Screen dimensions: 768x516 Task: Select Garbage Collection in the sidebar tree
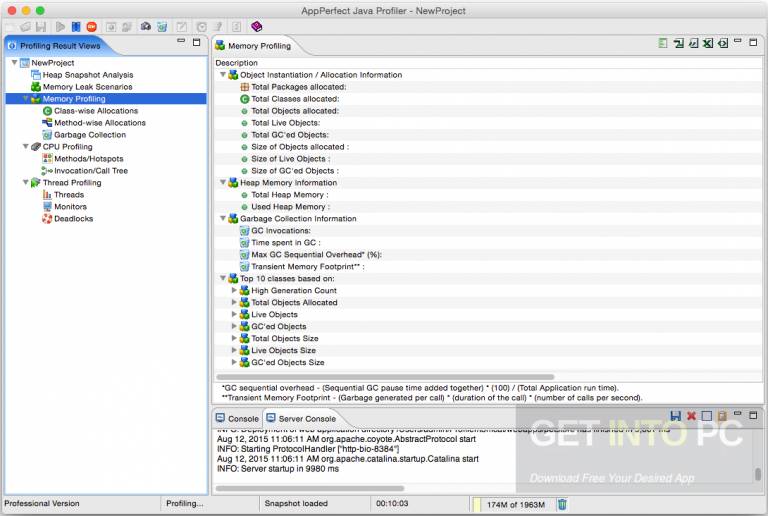click(90, 135)
